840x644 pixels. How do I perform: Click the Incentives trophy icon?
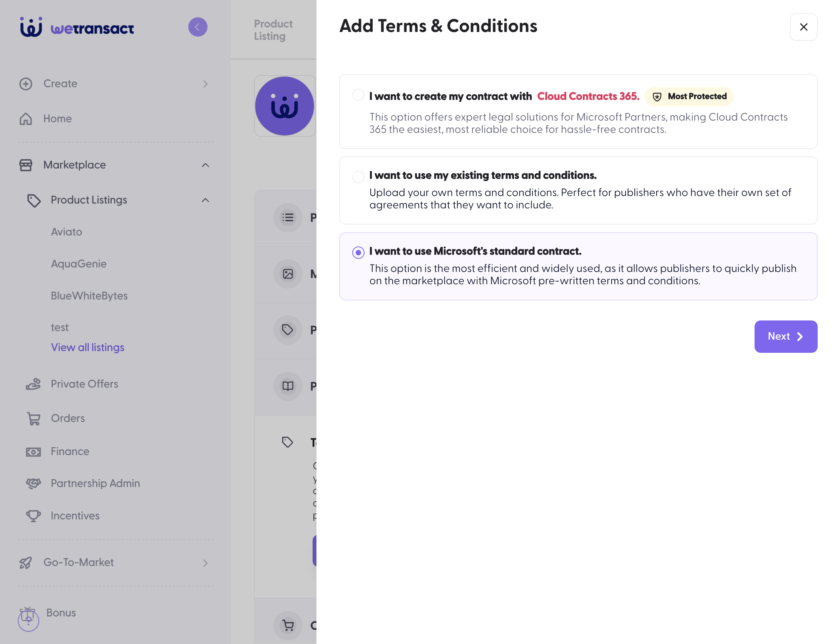click(33, 516)
